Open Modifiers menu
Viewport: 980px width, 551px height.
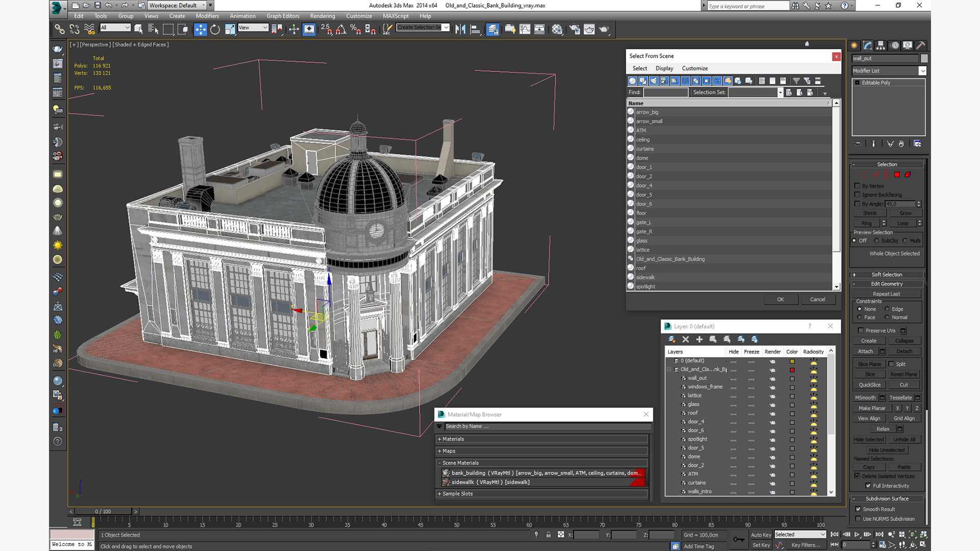[x=207, y=16]
